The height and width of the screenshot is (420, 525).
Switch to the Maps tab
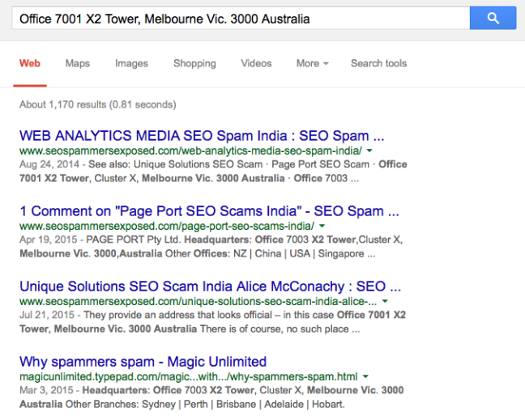[x=78, y=63]
